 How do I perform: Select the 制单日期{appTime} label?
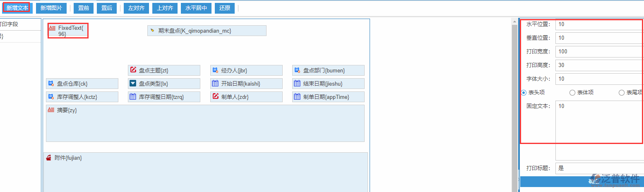coord(327,97)
